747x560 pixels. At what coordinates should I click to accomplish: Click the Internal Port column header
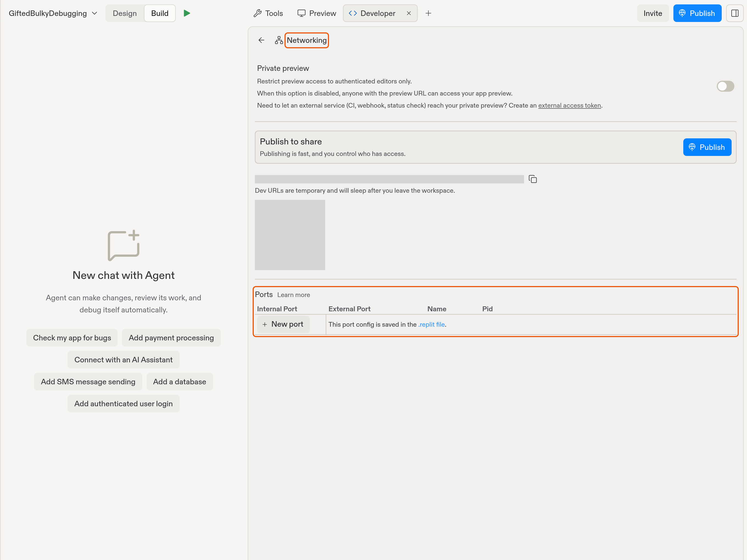(x=277, y=309)
